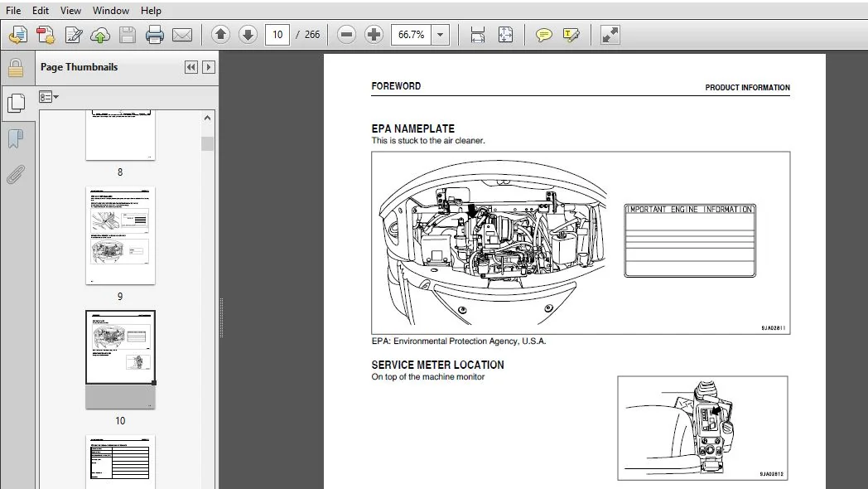Collapse the thumbnails pane with double-arrow
The height and width of the screenshot is (489, 868).
tap(191, 67)
